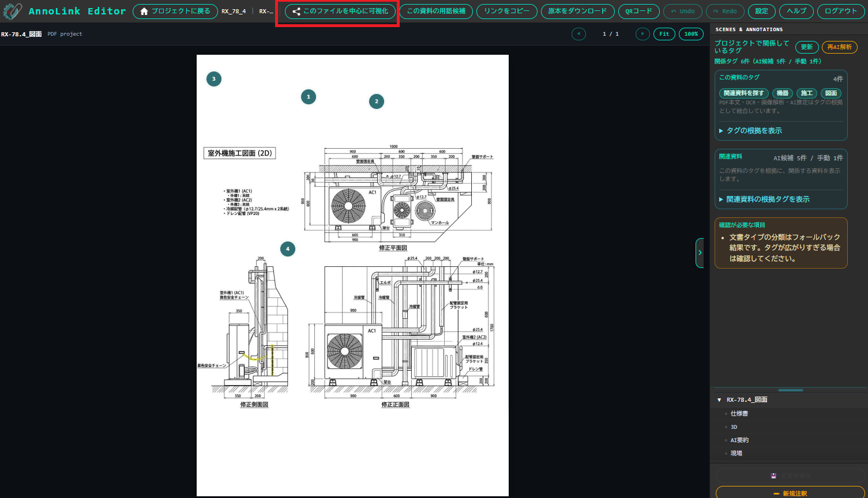Screen dimensions: 868x498
Task: Collapse the side panel with chevron handle
Action: coord(700,252)
